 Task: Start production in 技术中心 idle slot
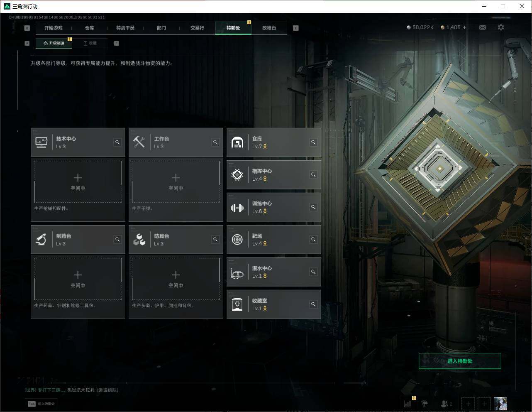pyautogui.click(x=78, y=181)
